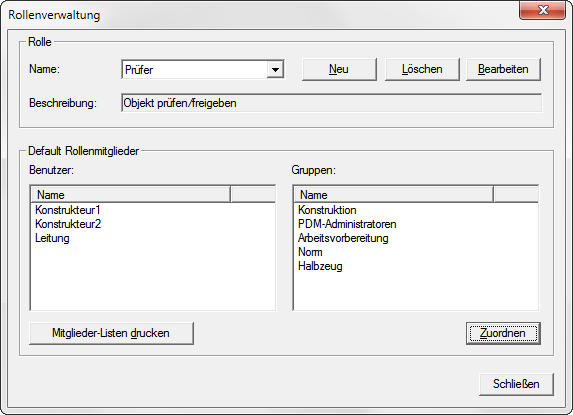Click the Neu button
573x415 pixels.
tap(339, 69)
